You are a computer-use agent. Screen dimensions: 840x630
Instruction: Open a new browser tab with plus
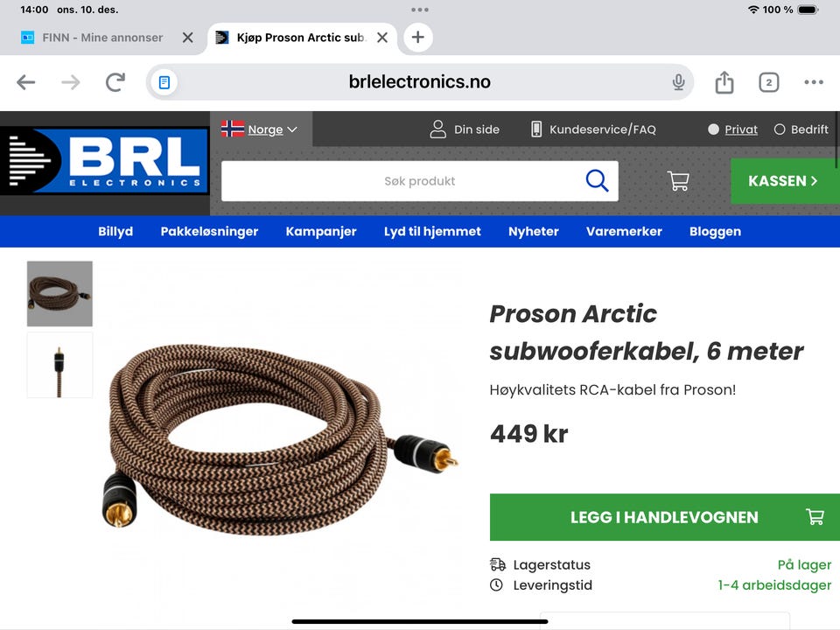418,38
